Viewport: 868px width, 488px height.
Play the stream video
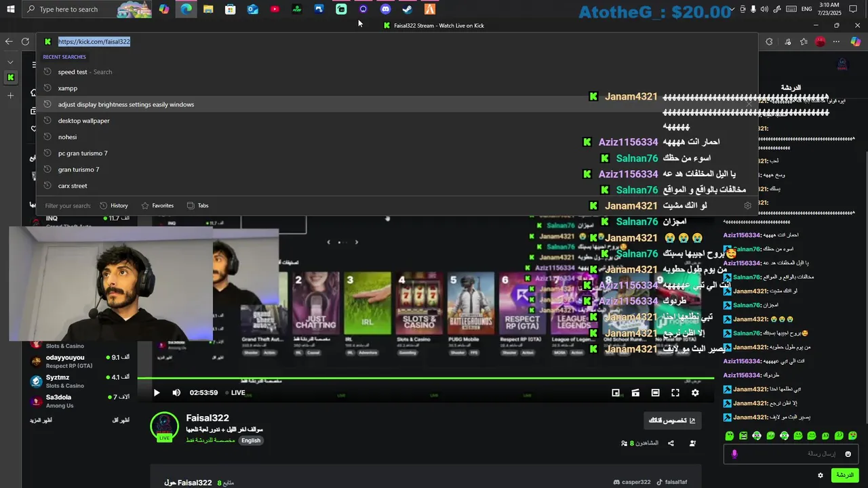coord(157,392)
